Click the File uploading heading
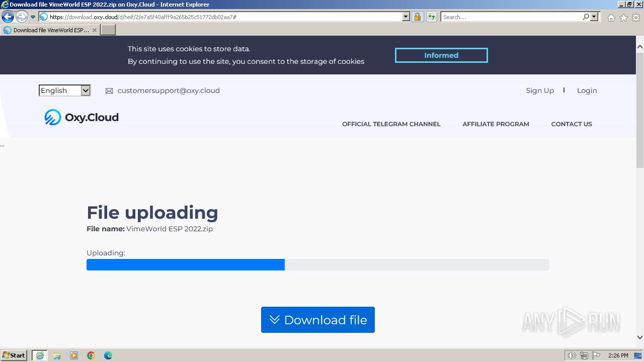 click(152, 213)
